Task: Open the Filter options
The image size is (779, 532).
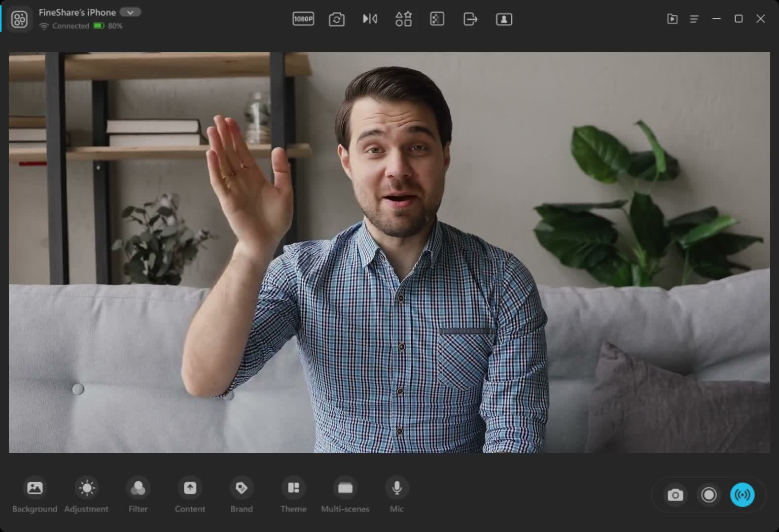Action: (x=138, y=495)
